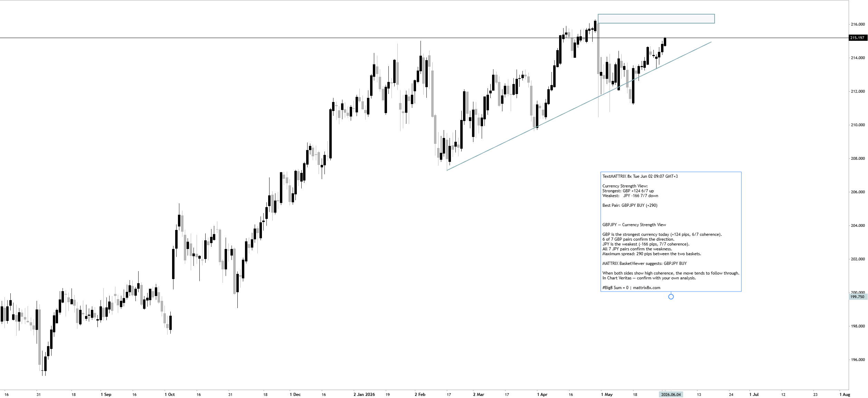Click the '1 Aug' date label
This screenshot has width=868, height=398.
[x=845, y=395]
